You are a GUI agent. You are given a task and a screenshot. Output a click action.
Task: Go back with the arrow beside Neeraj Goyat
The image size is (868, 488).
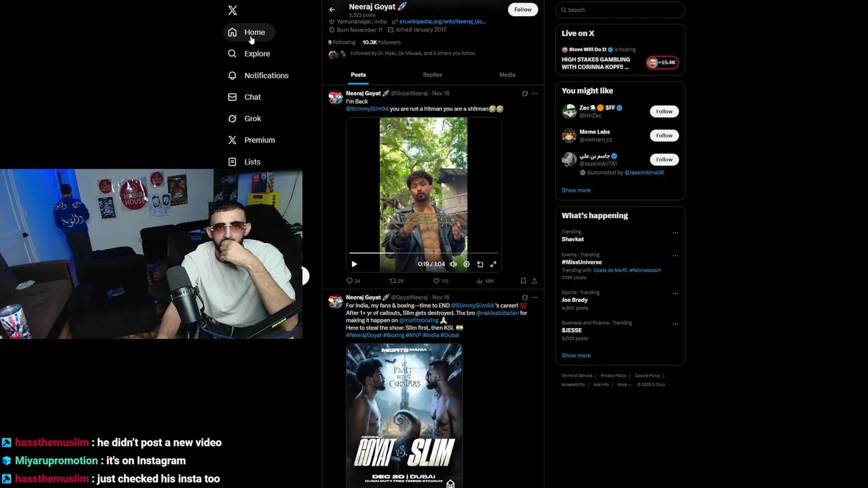pyautogui.click(x=332, y=9)
